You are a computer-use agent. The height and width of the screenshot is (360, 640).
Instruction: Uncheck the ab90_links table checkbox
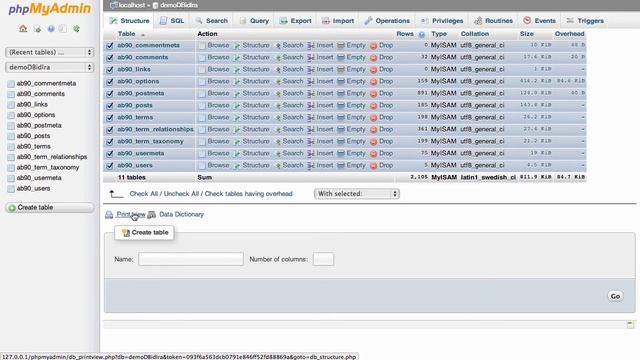[110, 70]
